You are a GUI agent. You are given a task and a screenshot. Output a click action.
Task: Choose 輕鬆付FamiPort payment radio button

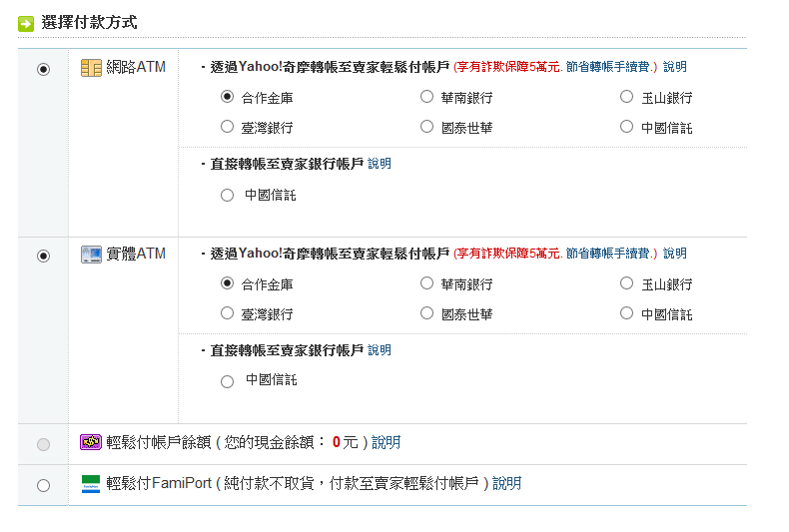tap(43, 485)
